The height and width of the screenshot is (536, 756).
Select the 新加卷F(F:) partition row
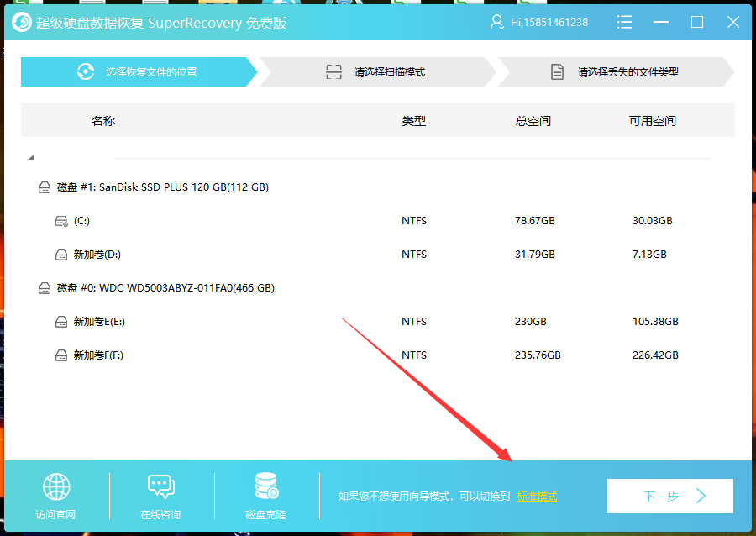(x=378, y=355)
